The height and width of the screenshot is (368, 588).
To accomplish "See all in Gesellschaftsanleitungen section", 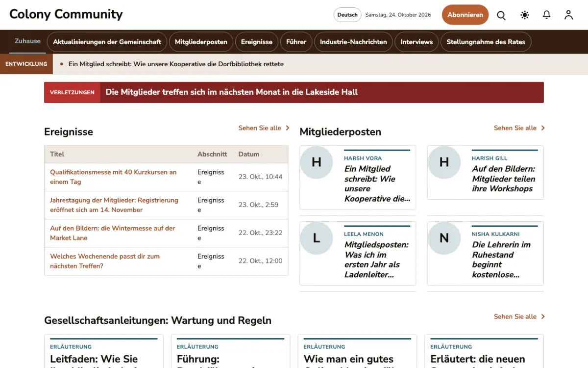I will tap(519, 316).
